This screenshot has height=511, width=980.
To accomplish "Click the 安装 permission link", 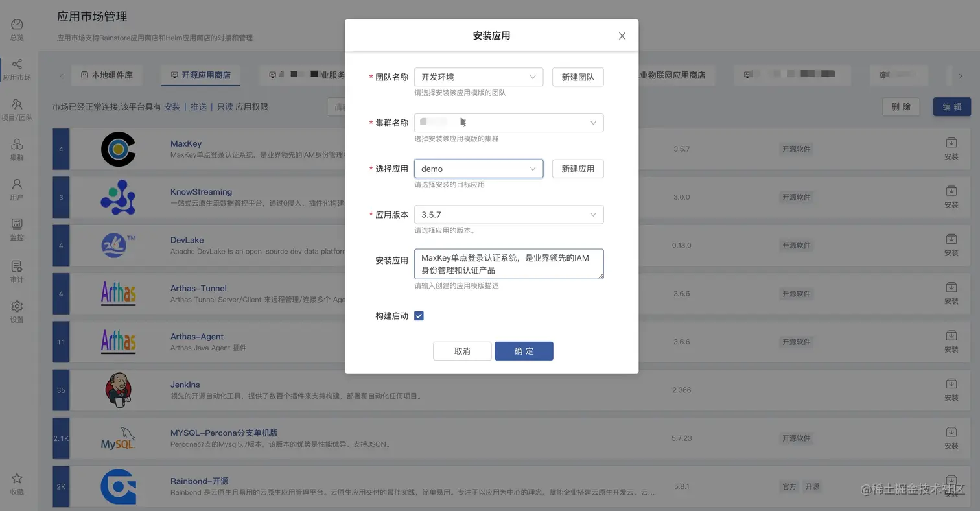I will pos(172,107).
